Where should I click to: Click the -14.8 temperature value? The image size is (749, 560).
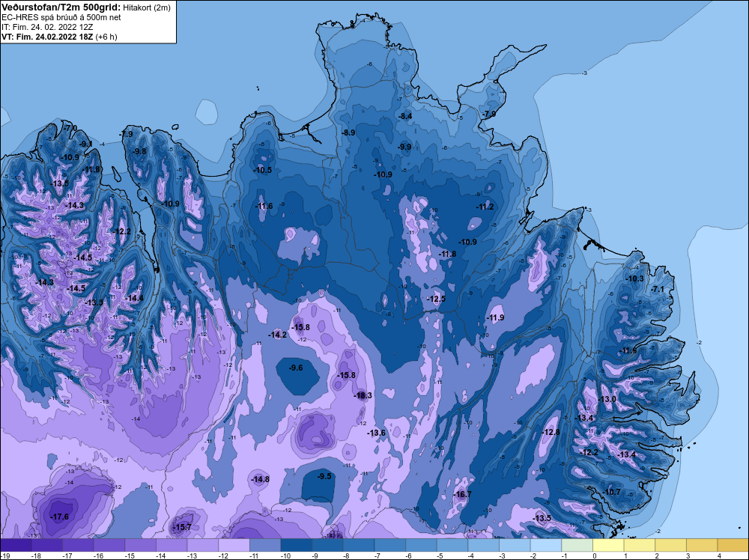point(261,479)
